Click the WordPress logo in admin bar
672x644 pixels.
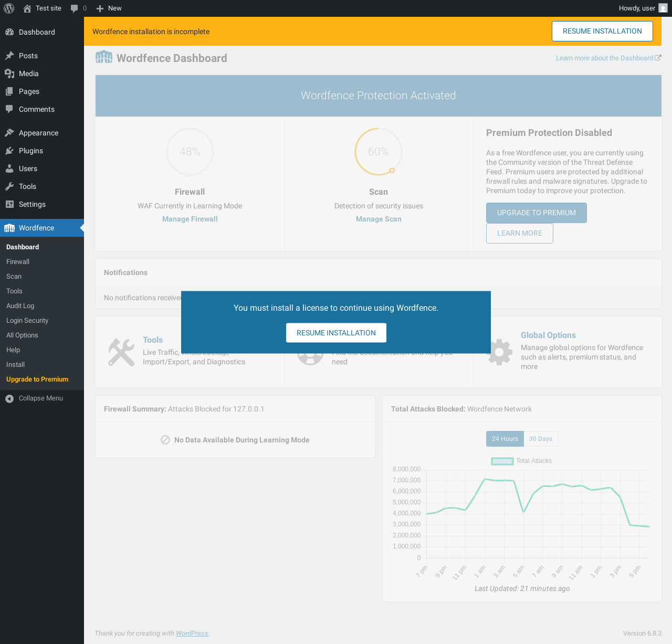(9, 8)
